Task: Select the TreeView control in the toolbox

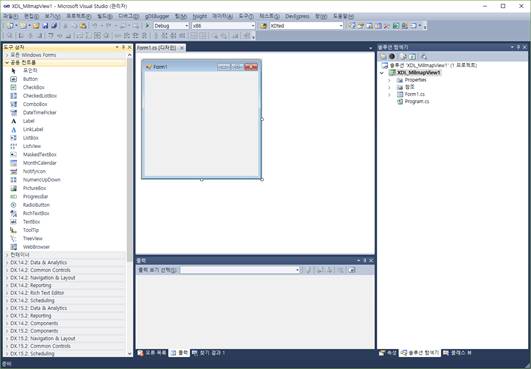Action: 33,238
